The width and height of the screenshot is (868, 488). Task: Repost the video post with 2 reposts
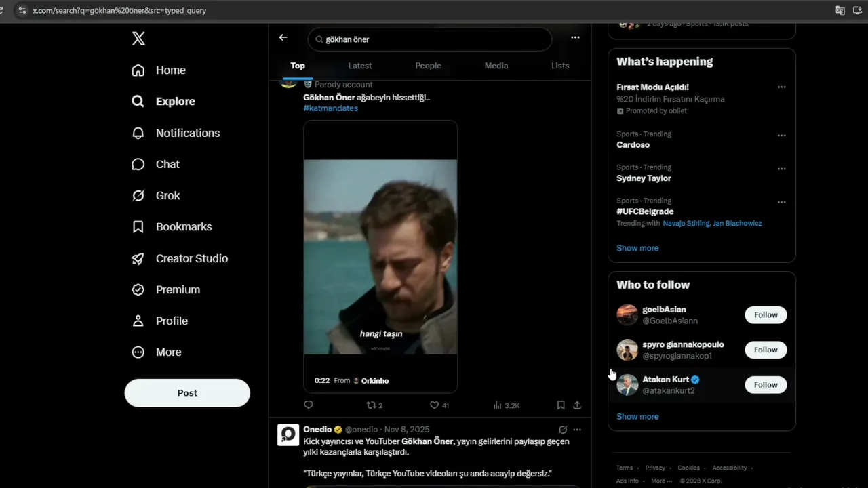click(x=374, y=405)
